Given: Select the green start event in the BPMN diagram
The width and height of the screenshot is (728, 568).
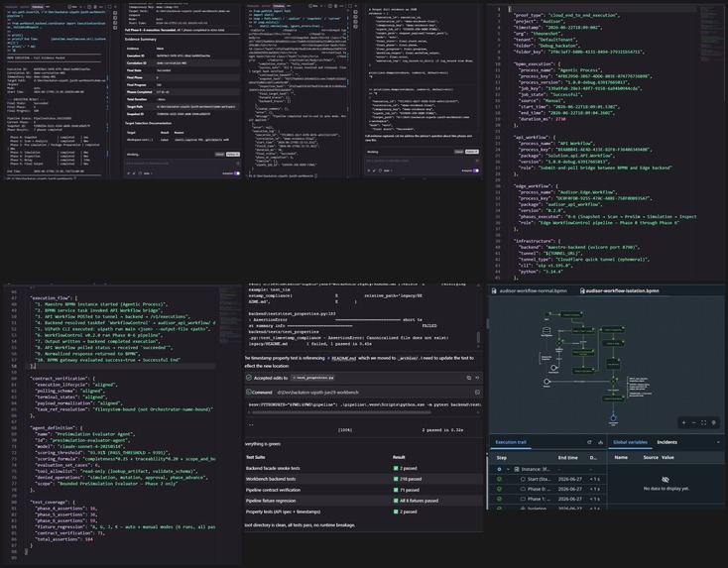Looking at the screenshot, I should (546, 314).
